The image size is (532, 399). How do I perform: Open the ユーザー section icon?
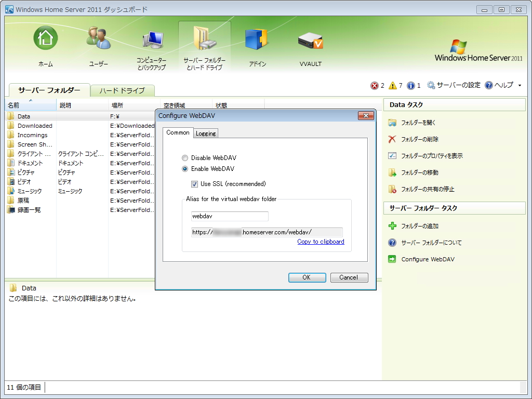tap(98, 38)
